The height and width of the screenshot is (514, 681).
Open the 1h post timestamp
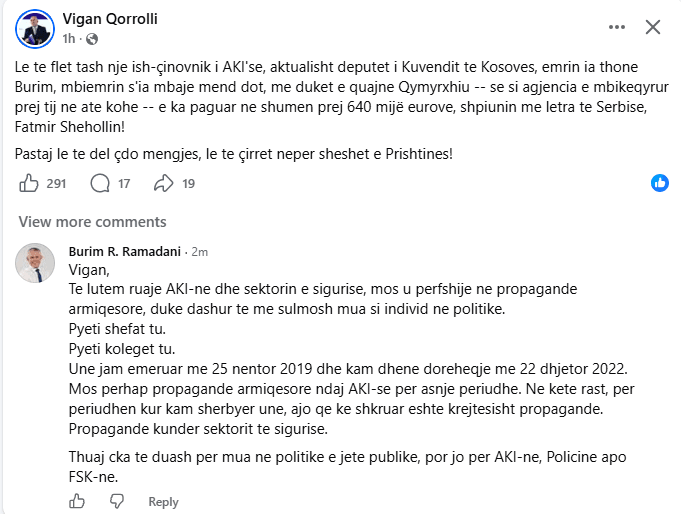tap(69, 39)
